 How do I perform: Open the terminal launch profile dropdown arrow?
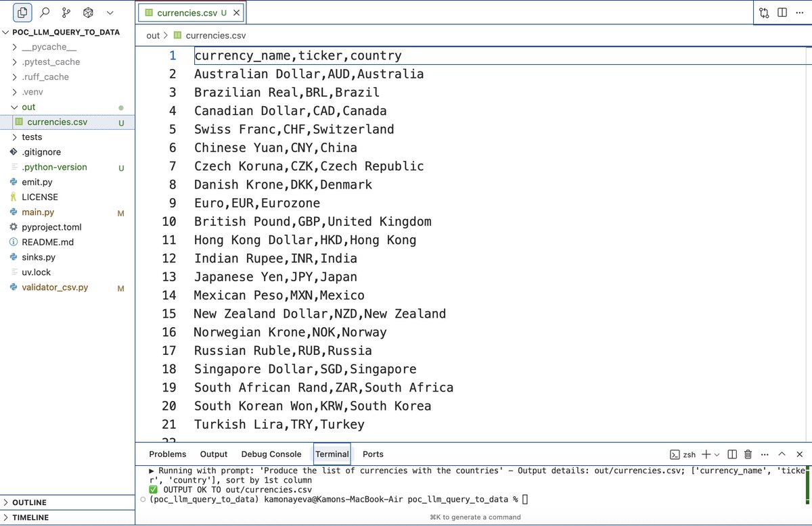(717, 454)
